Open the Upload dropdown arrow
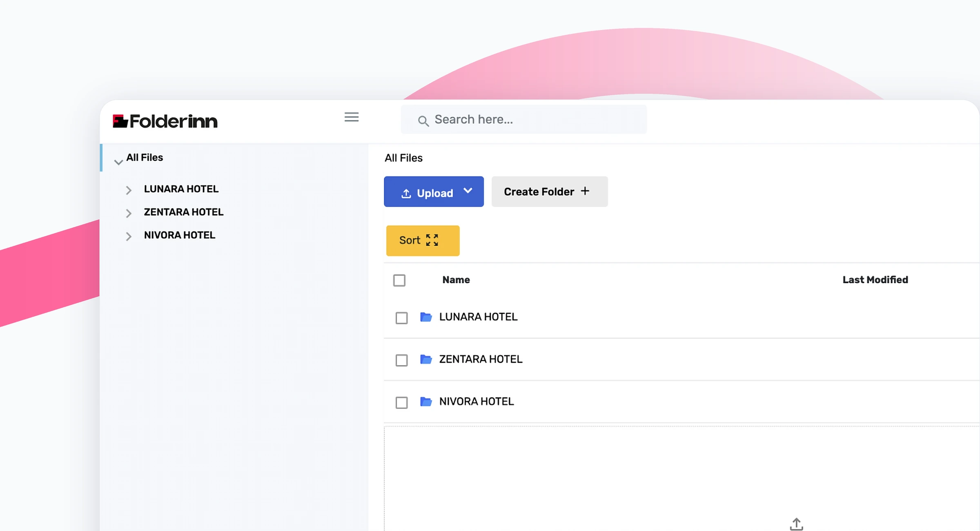980x531 pixels. [468, 191]
